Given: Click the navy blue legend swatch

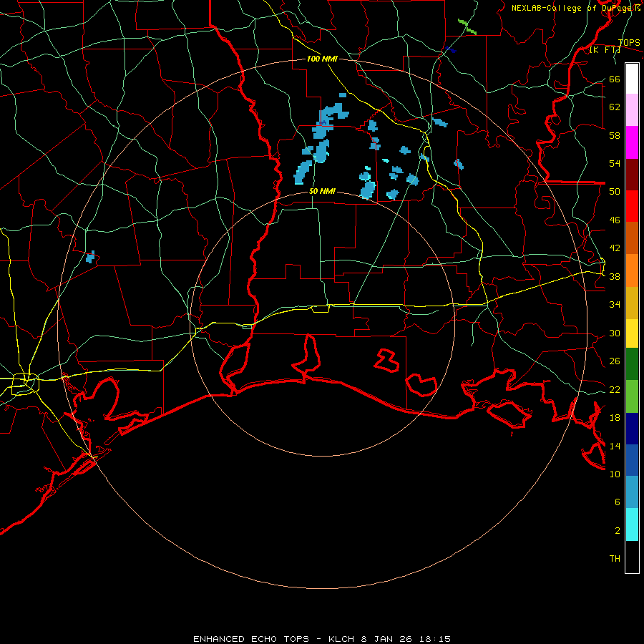Looking at the screenshot, I should [x=632, y=429].
